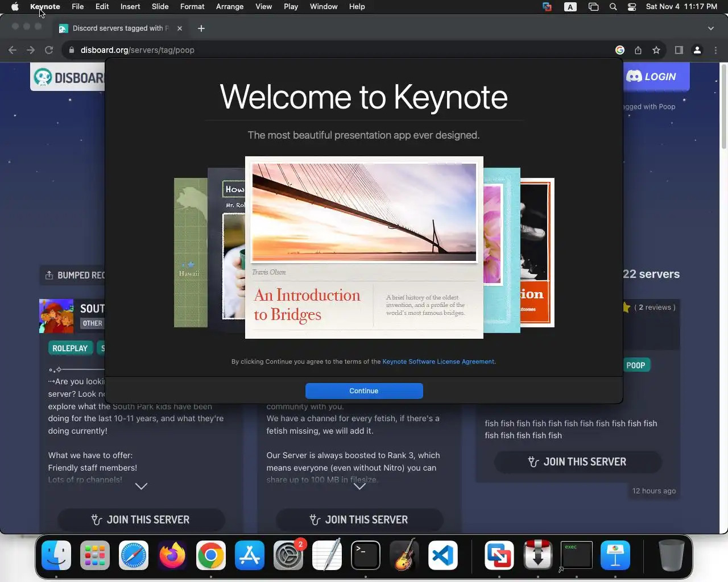Click the South Park server avatar

pos(56,316)
